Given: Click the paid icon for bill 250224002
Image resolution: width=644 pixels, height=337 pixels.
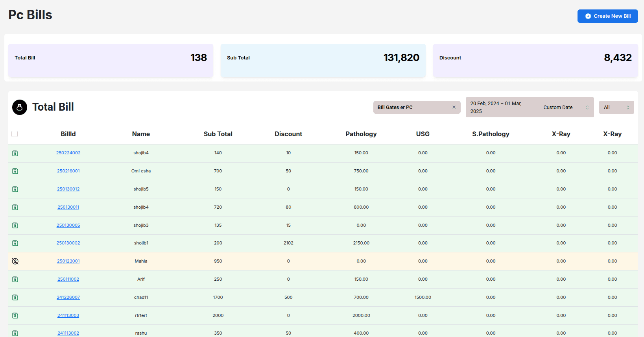Looking at the screenshot, I should click(15, 153).
